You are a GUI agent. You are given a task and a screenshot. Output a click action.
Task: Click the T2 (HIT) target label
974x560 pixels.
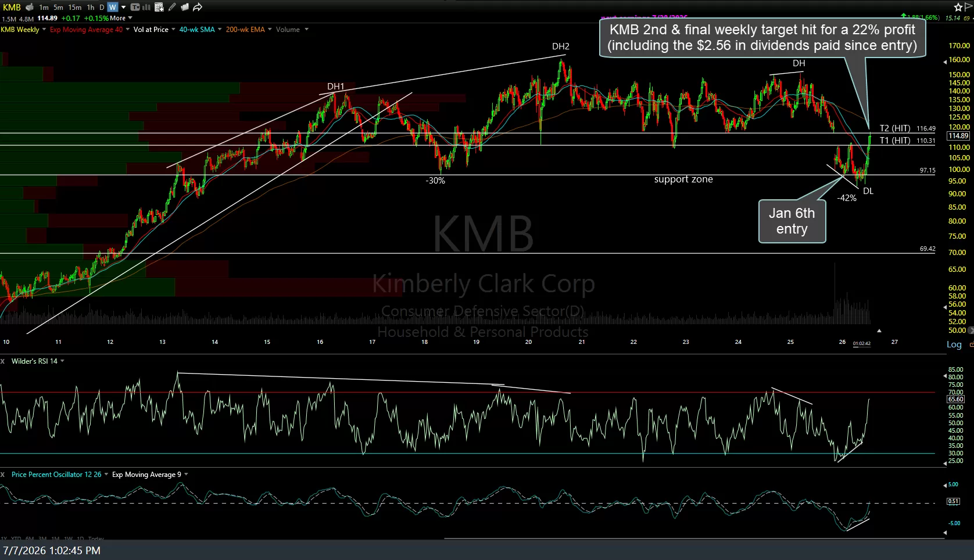tap(895, 128)
